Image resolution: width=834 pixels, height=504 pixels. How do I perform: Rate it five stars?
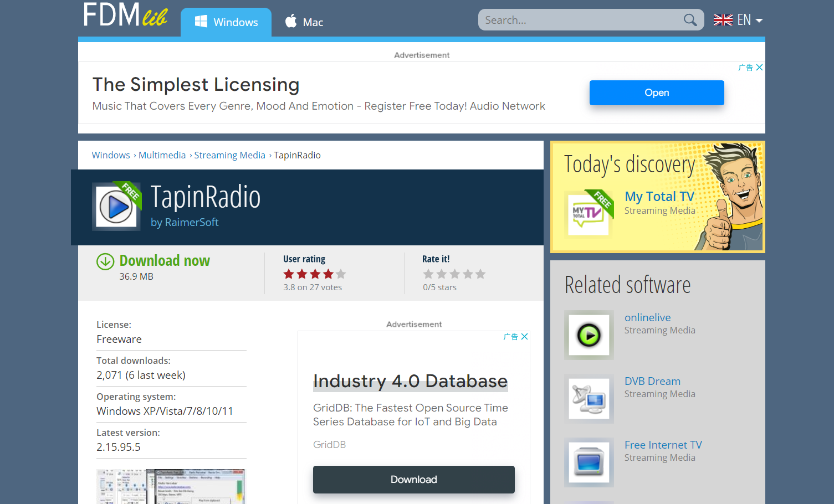480,274
